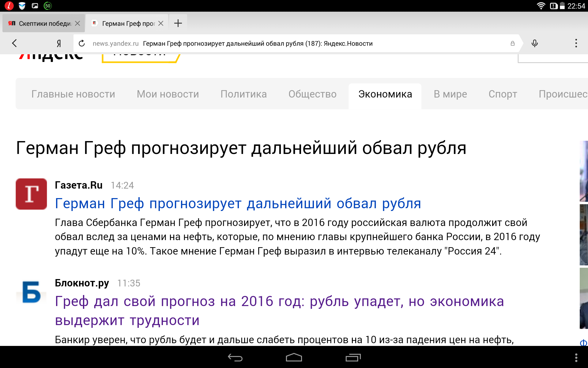588x368 pixels.
Task: Tap the "11:35" timestamp of Блокнот.ру
Action: tap(129, 283)
